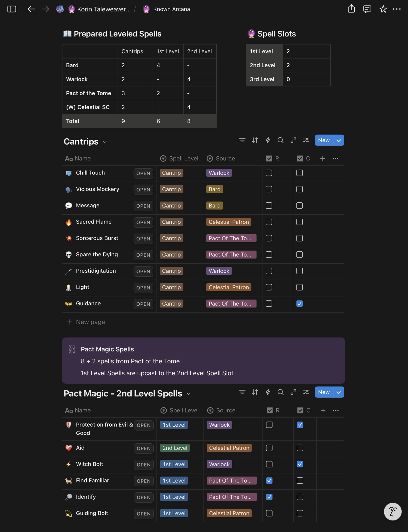Click New page below Cantrips table
This screenshot has height=532, width=408.
(90, 322)
